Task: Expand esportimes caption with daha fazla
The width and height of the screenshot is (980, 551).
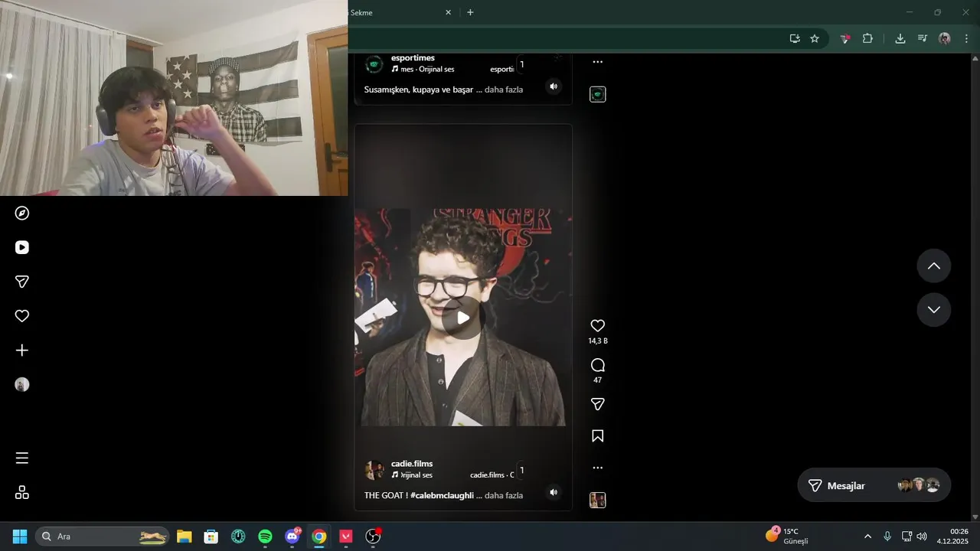Action: (504, 90)
